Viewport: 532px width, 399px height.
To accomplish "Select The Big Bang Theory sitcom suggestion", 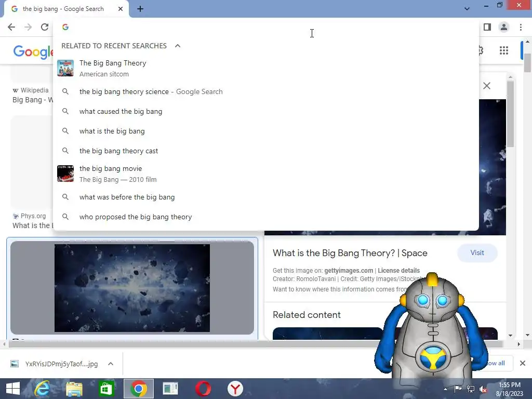I will 266,68.
